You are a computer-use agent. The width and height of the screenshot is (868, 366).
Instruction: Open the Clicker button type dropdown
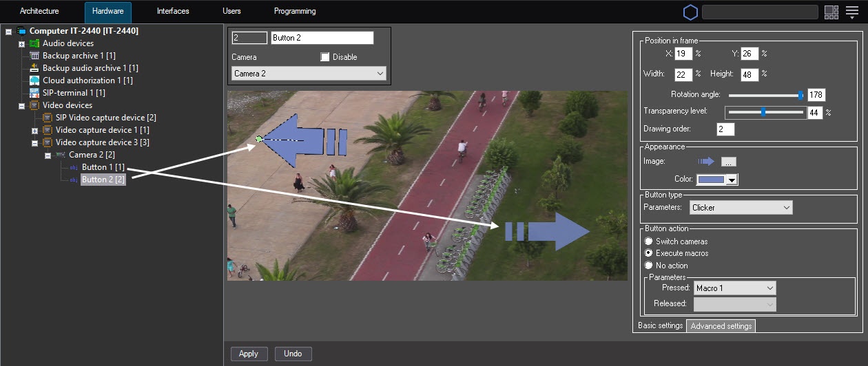point(741,207)
